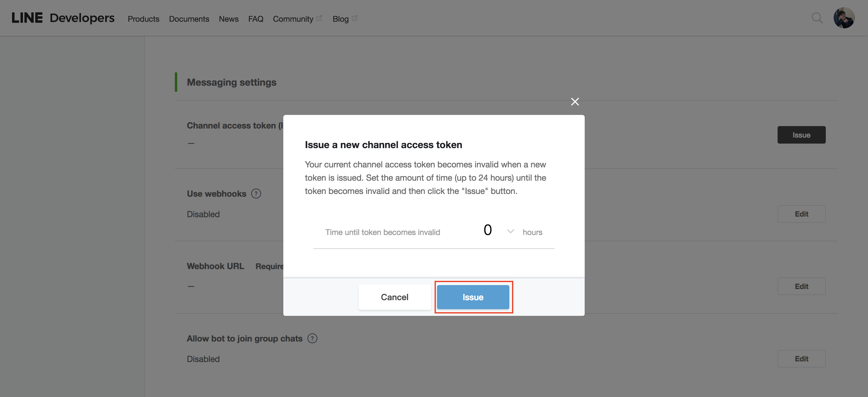The width and height of the screenshot is (868, 397).
Task: Click the dark Issue button for channel token
Action: 801,135
